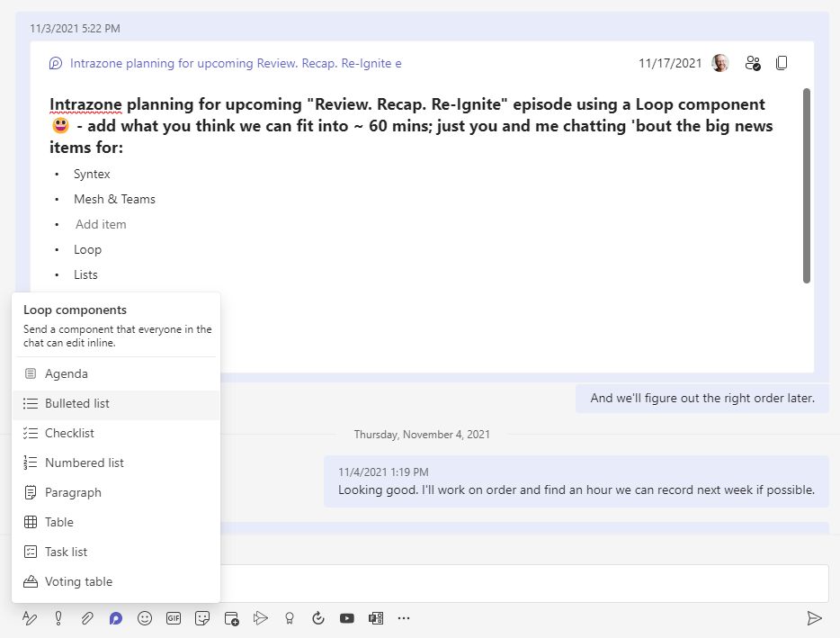This screenshot has height=638, width=840.
Task: Click the 11/3/2021 5:22 PM timestamp
Action: (75, 29)
